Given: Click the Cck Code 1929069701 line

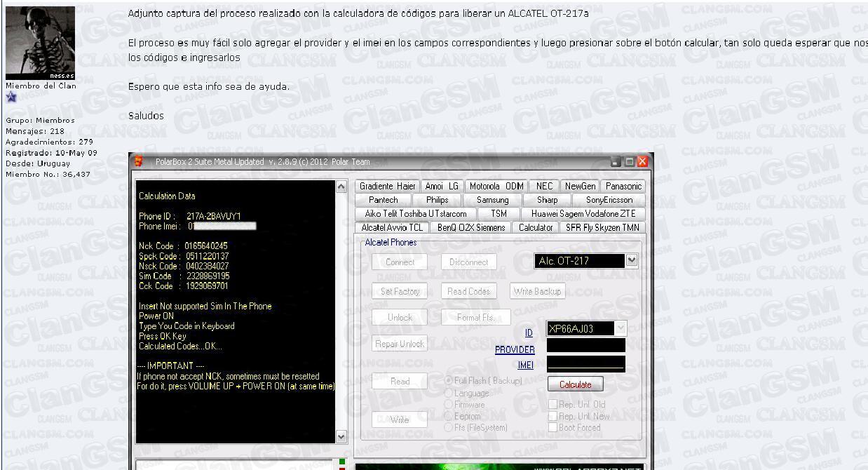Looking at the screenshot, I should (184, 286).
